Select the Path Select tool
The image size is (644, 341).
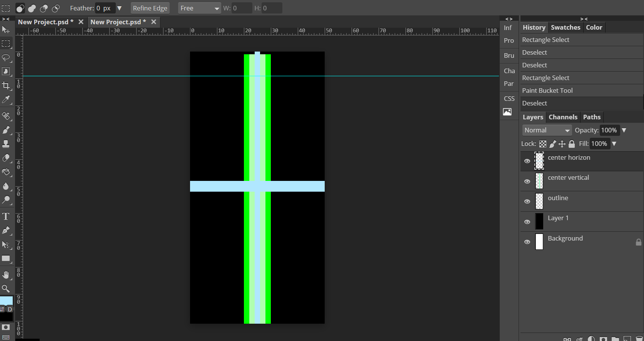click(x=6, y=244)
